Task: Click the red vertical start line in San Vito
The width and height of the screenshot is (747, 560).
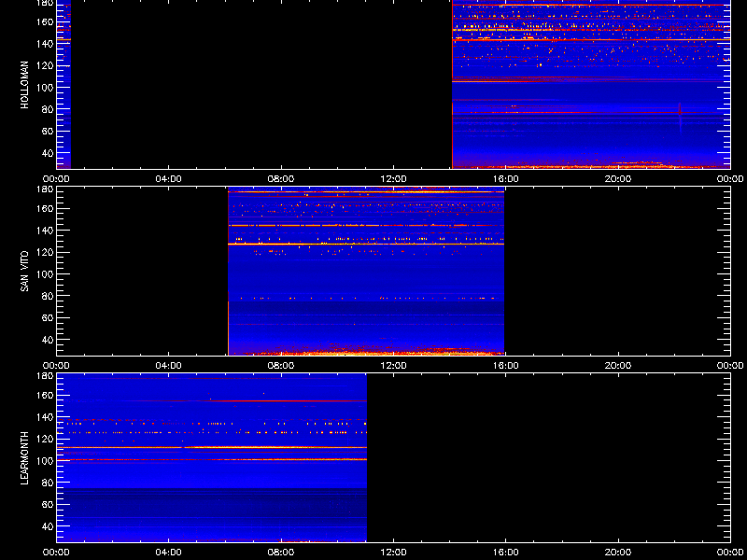Action: click(x=228, y=272)
